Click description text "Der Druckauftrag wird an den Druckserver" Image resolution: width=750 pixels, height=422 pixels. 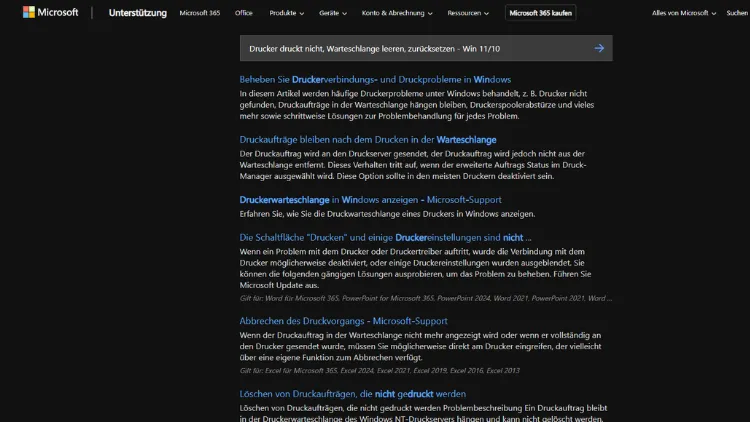(413, 165)
